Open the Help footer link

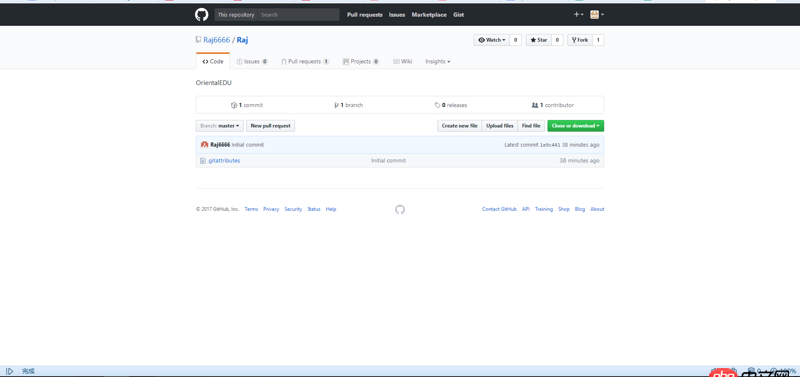[331, 209]
